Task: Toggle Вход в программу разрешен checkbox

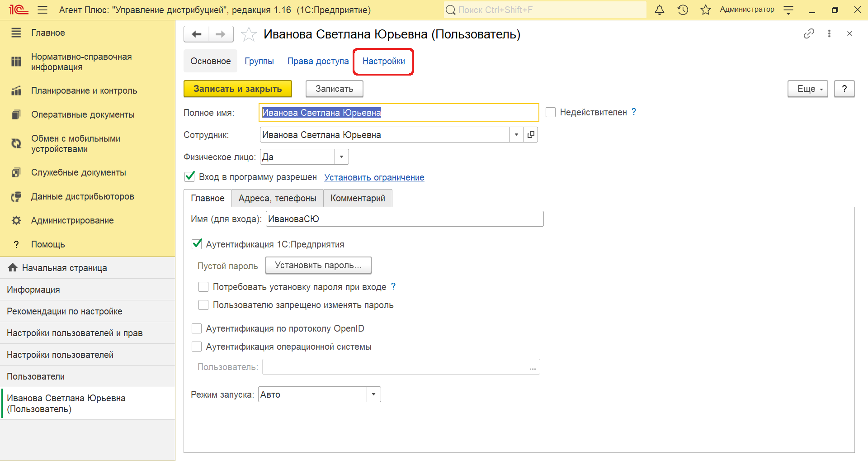Action: pyautogui.click(x=190, y=176)
